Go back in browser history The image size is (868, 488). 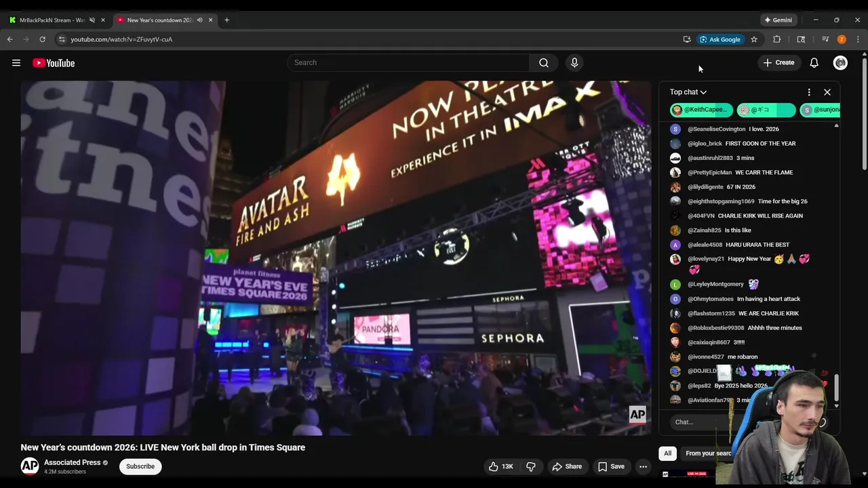click(10, 39)
